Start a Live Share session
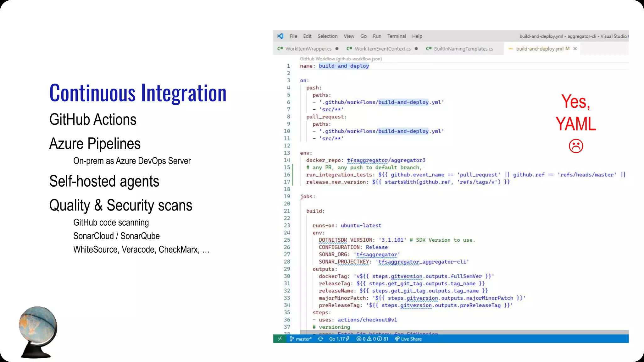Viewport: 644px width, 362px height. point(408,339)
